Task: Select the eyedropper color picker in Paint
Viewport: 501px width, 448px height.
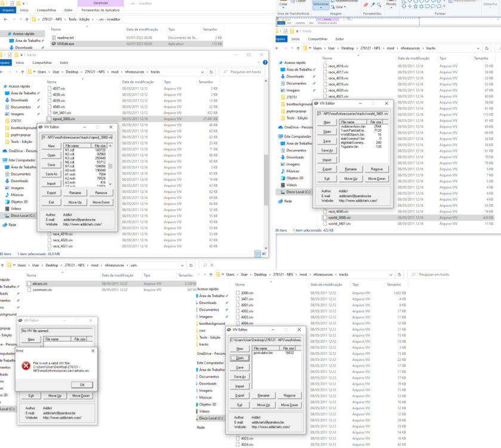Action: tap(372, 5)
